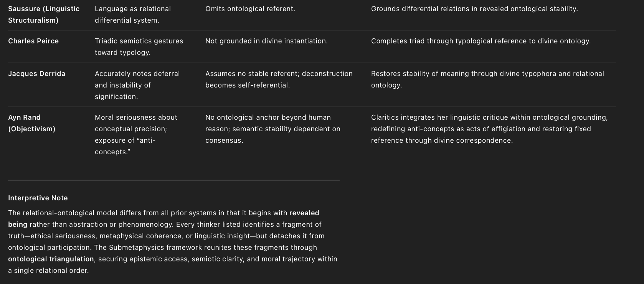This screenshot has width=644, height=284.
Task: Click the bold "ontological triangulation" text
Action: (x=51, y=259)
